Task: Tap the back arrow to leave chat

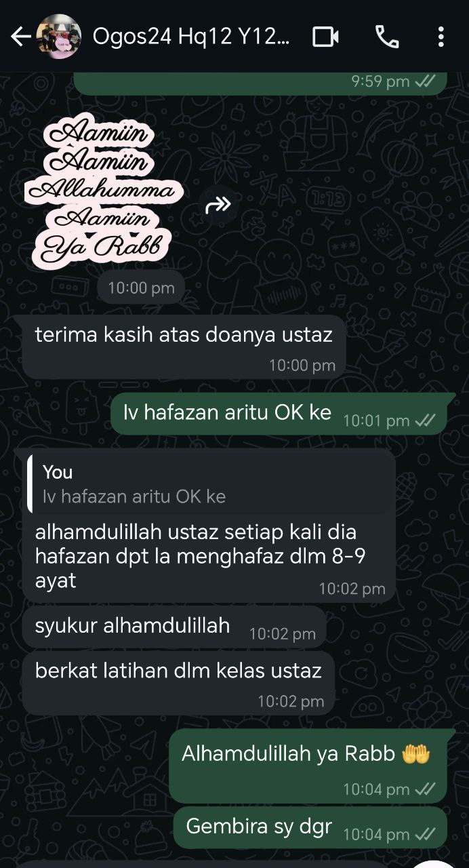Action: coord(21,37)
